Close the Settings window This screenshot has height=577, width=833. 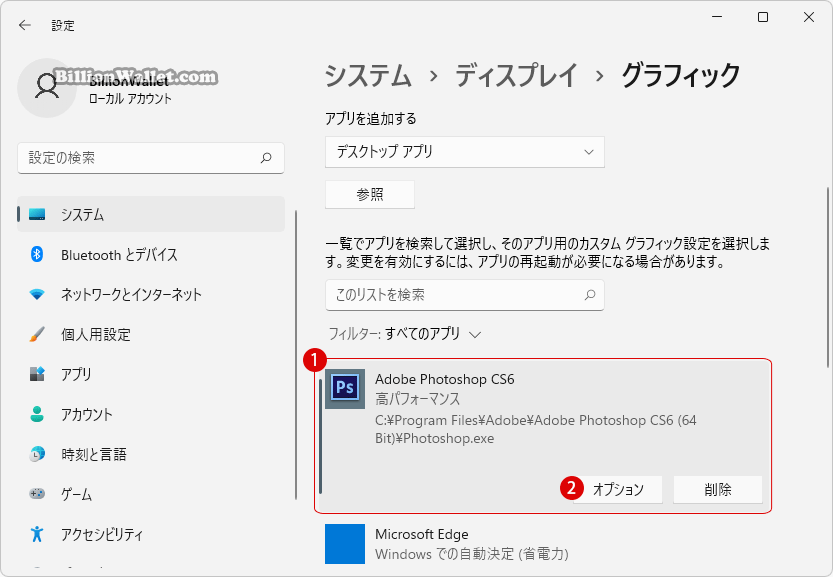pyautogui.click(x=809, y=17)
